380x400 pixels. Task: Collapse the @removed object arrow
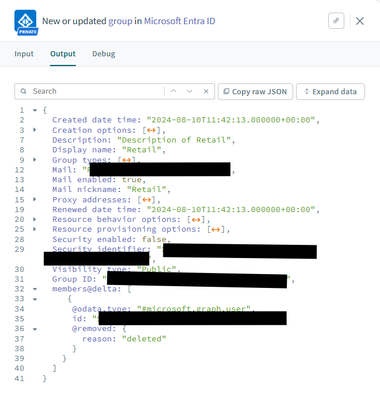(35, 329)
